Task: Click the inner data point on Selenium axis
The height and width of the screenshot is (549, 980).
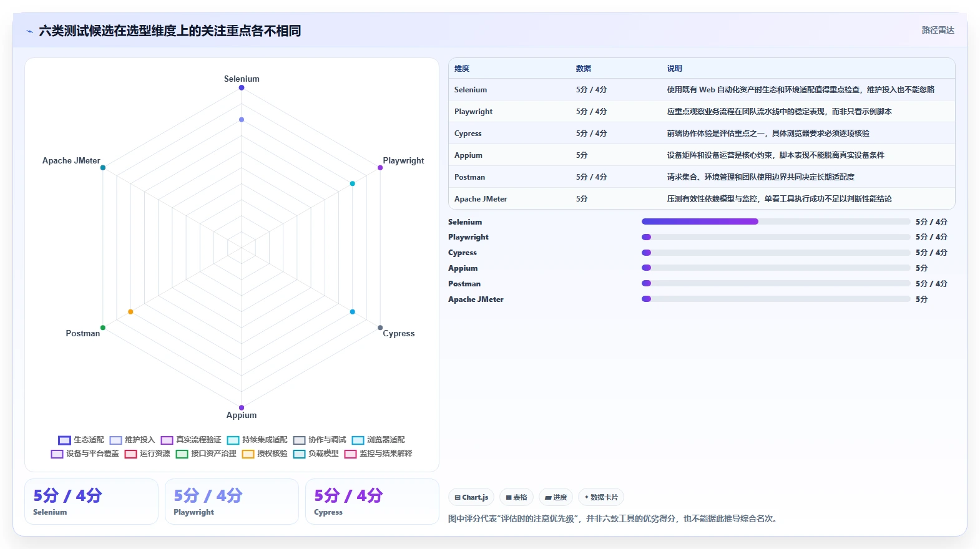Action: coord(242,119)
